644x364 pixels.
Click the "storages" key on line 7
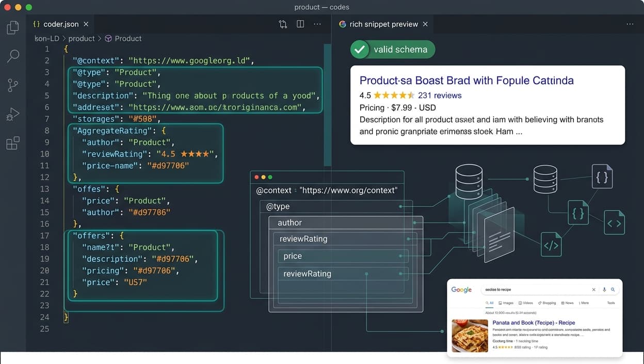click(95, 119)
